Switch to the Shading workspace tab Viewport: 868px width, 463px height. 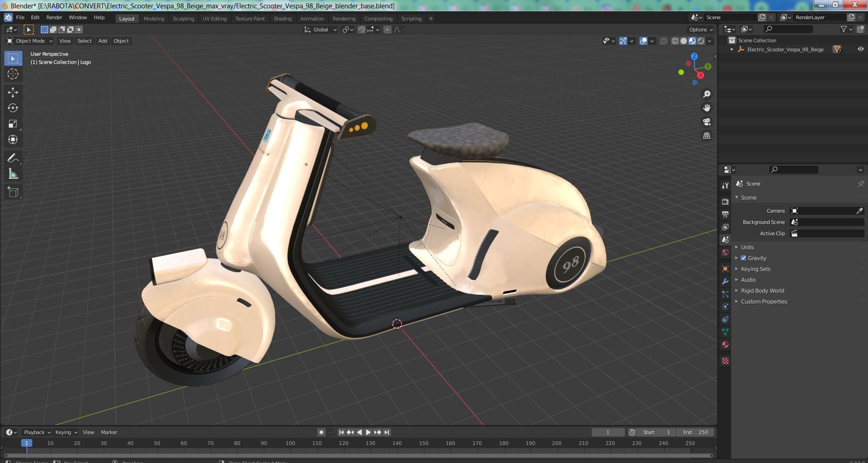(x=283, y=19)
